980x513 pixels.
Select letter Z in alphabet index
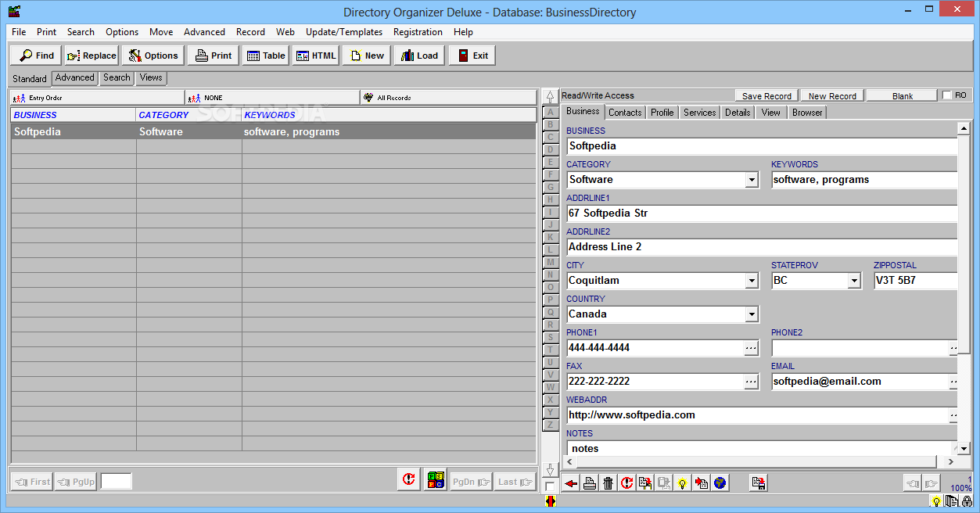click(x=550, y=425)
